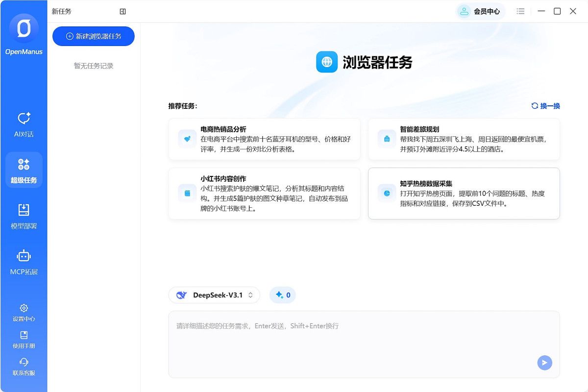
Task: Click the OpenManus logo icon
Action: 24,28
